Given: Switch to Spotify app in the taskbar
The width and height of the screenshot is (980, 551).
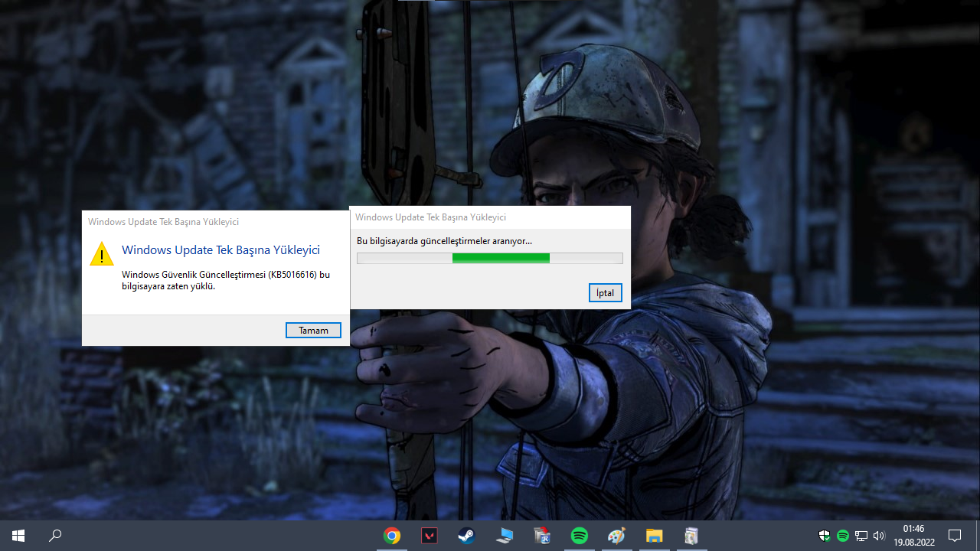Looking at the screenshot, I should pos(580,536).
